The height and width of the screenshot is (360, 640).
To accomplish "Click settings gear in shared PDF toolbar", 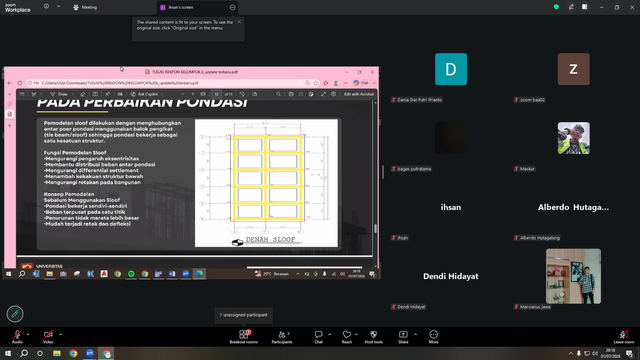I will 333,94.
